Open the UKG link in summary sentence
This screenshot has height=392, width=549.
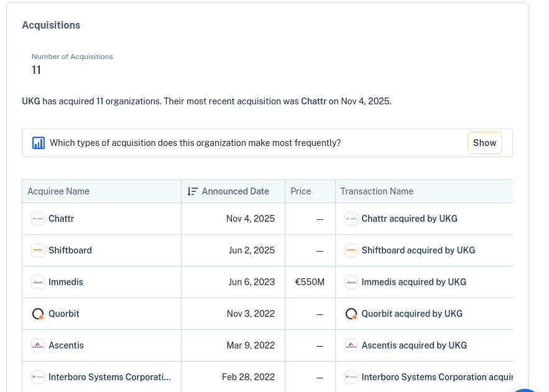(31, 101)
